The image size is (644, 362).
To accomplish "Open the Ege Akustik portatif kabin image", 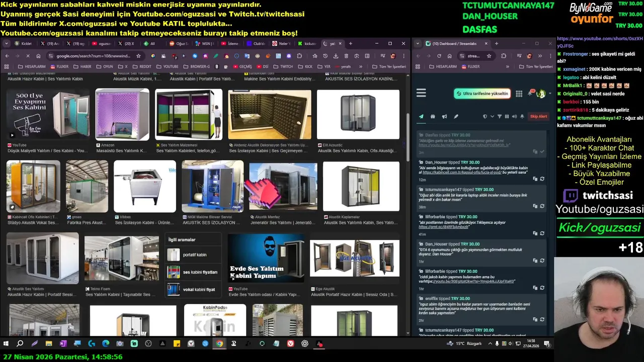I will 354,258.
